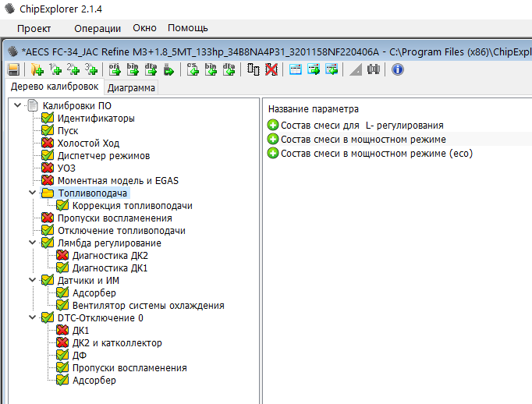This screenshot has height=404, width=532.
Task: Toggle the checkbox next to Идентификаторы
Action: [48, 119]
